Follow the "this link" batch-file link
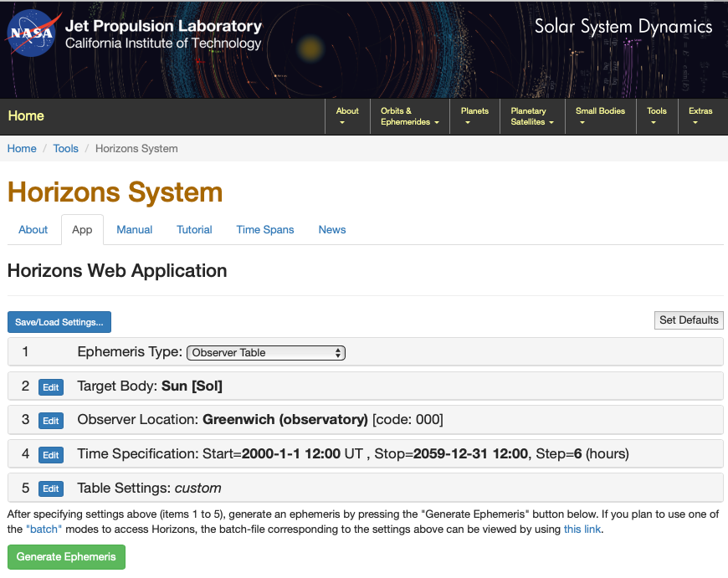 point(582,529)
